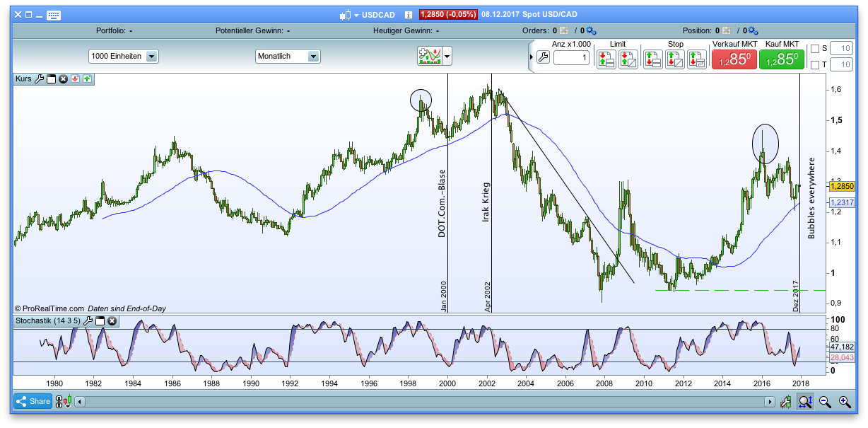The height and width of the screenshot is (428, 868).
Task: Activate the zoom-out magnifier at bottom right
Action: tap(826, 401)
